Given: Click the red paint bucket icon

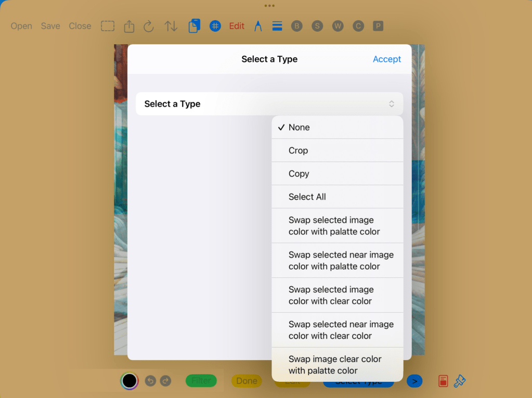Looking at the screenshot, I should pos(443,381).
